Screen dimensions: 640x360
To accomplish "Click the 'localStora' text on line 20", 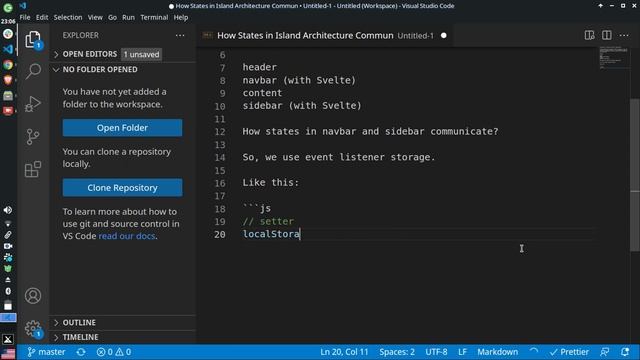I will [271, 234].
